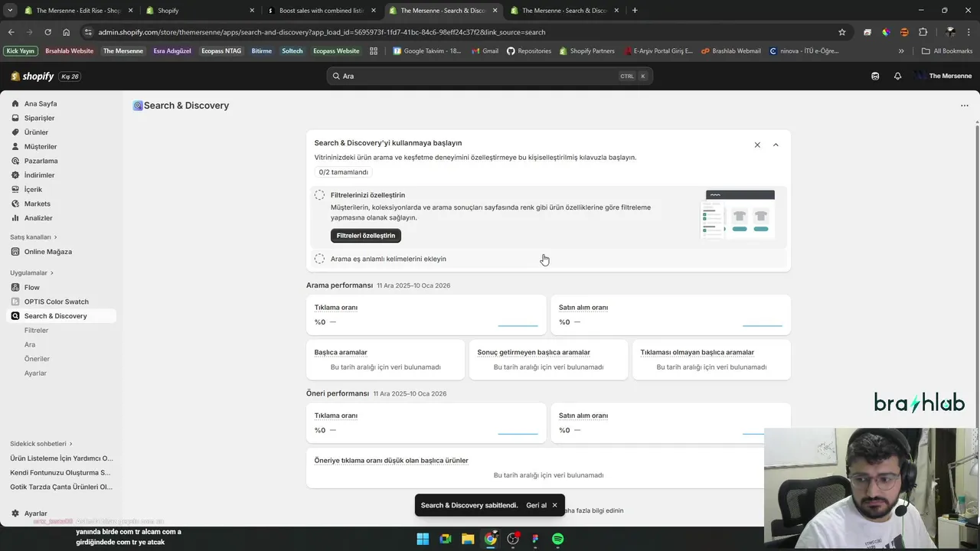Image resolution: width=980 pixels, height=551 pixels.
Task: Open File Explorer from the taskbar
Action: (468, 539)
